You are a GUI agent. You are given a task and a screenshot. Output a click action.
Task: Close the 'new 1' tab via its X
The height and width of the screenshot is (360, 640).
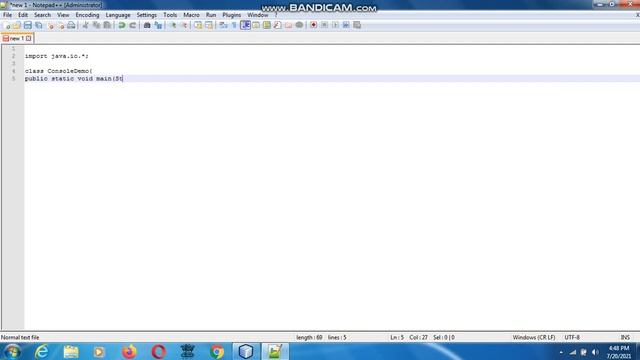29,38
